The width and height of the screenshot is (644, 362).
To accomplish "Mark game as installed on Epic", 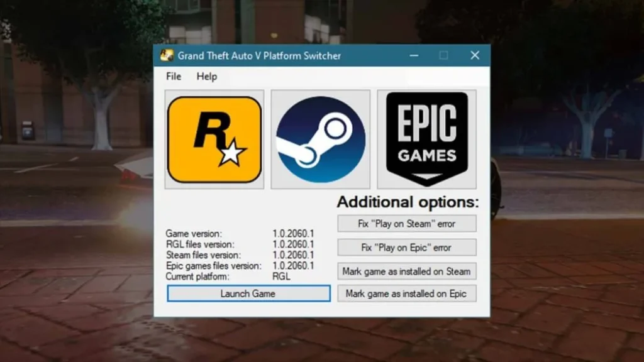I will (x=407, y=293).
